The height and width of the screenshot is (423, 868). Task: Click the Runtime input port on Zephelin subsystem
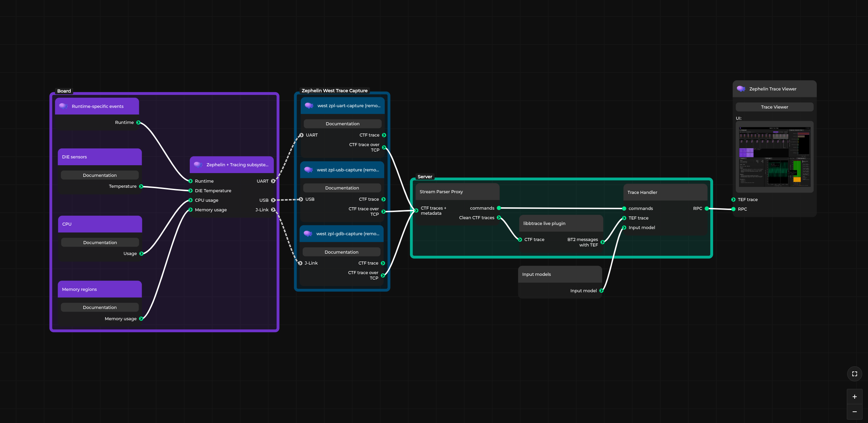click(x=190, y=181)
